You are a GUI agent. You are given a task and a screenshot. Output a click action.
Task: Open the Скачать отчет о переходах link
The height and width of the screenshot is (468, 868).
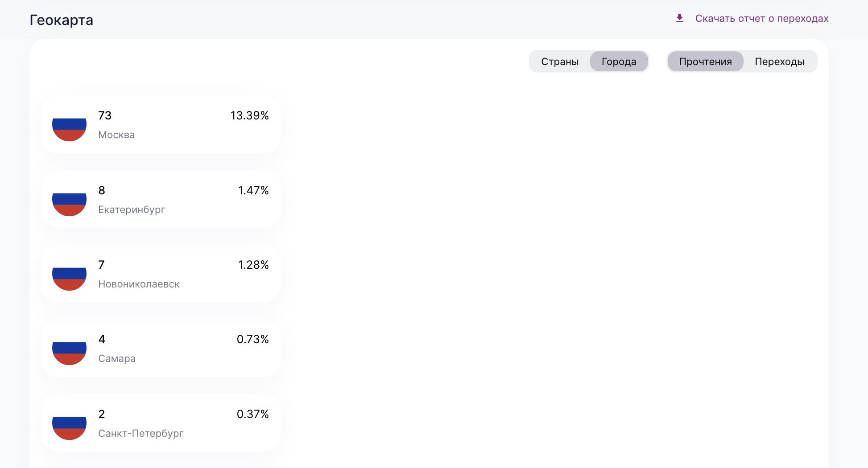pos(761,18)
